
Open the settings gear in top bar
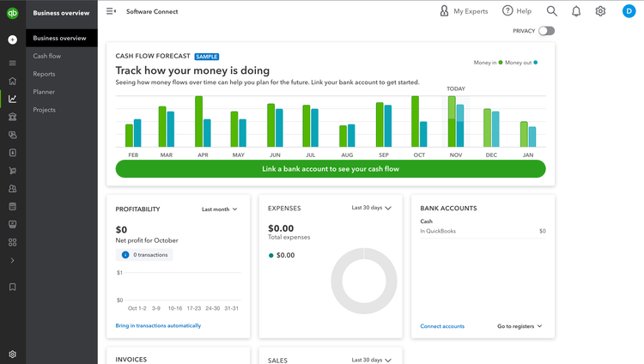pyautogui.click(x=600, y=11)
